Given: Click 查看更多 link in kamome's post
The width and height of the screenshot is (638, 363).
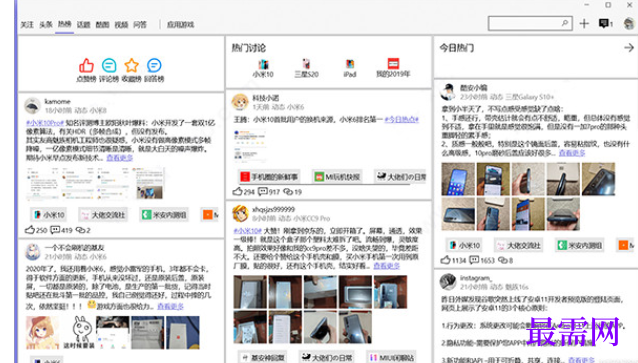Looking at the screenshot, I should [120, 158].
